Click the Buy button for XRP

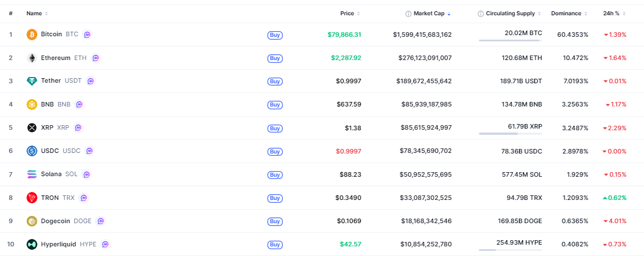(275, 129)
